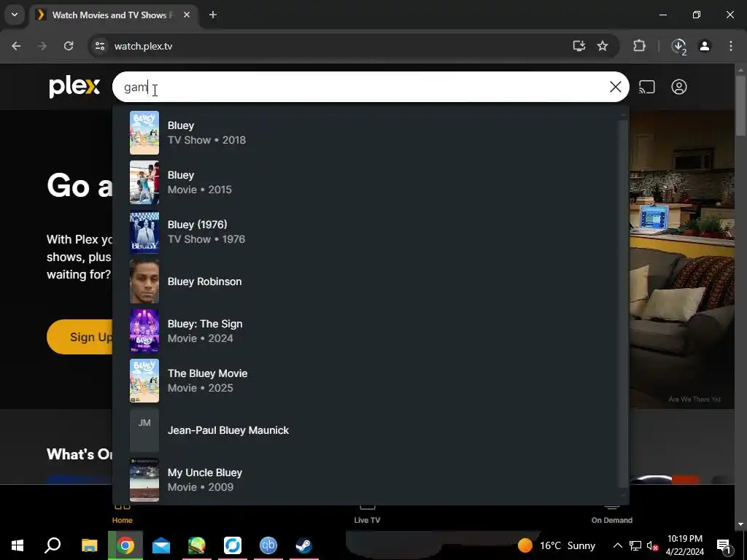The height and width of the screenshot is (560, 747).
Task: Select the Watch Movies and TV Shows tab
Action: (x=115, y=15)
